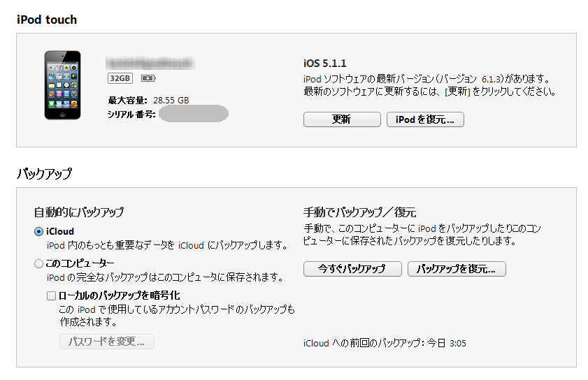Start backup with 今すぐバックアップ button
The width and height of the screenshot is (588, 380).
click(x=352, y=269)
